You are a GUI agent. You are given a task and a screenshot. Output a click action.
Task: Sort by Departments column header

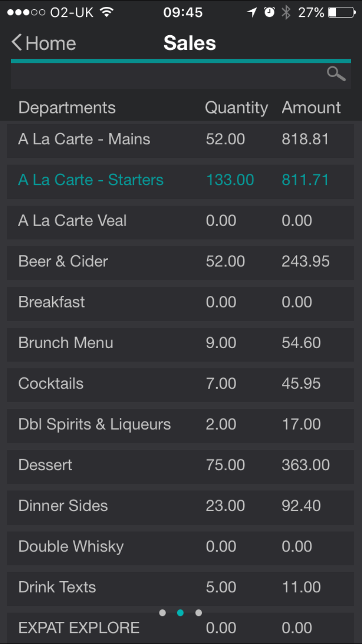click(67, 108)
